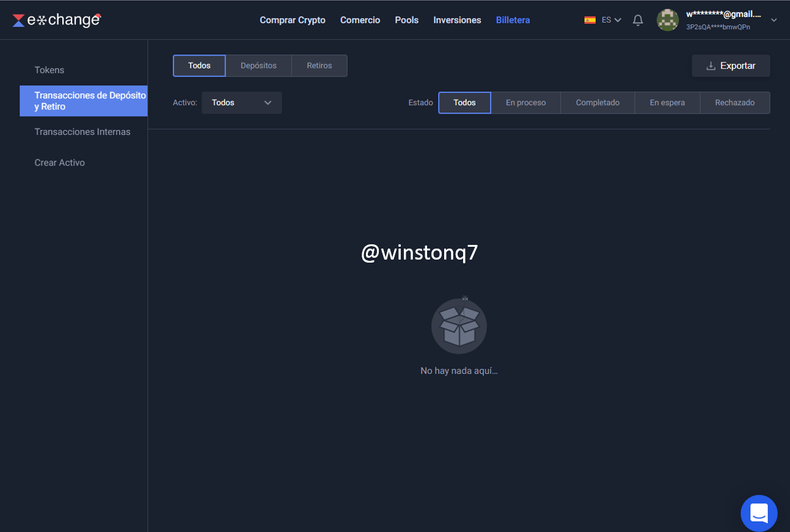Click the wallet address 3P2sQA****bmwQPn

718,27
